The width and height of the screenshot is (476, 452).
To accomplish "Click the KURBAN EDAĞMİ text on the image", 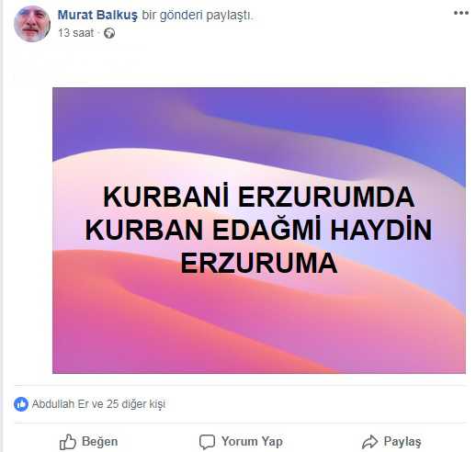I will (203, 228).
